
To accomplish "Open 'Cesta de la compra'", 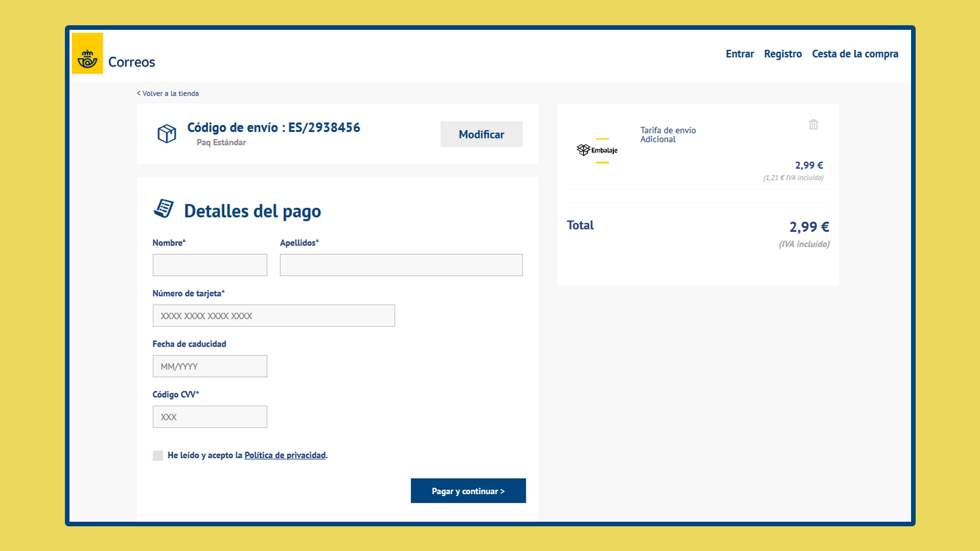I will pos(855,53).
